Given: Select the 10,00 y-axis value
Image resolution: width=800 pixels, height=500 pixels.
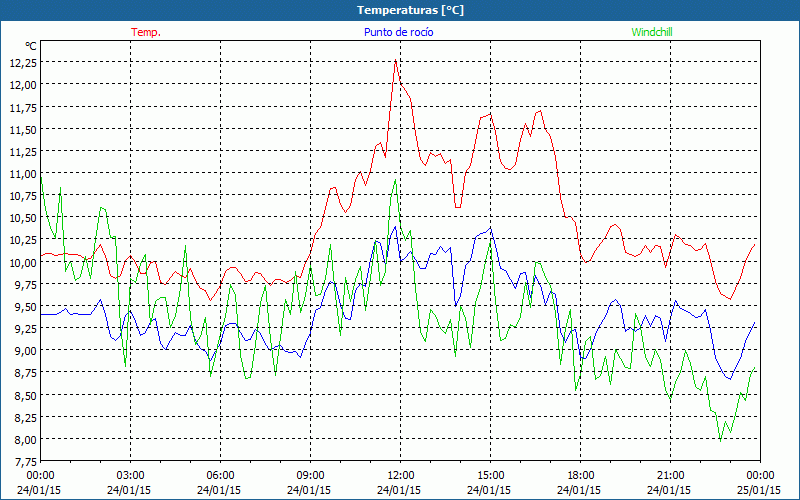Looking at the screenshot, I should coord(23,263).
